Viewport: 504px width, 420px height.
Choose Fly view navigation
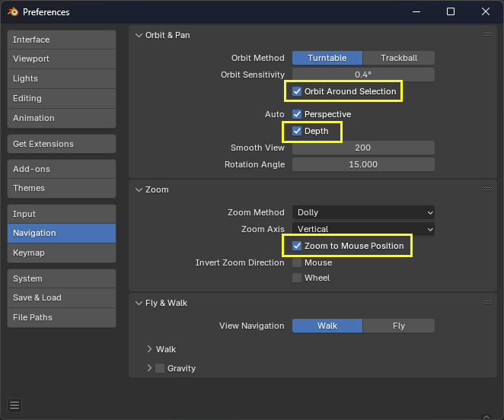click(399, 326)
